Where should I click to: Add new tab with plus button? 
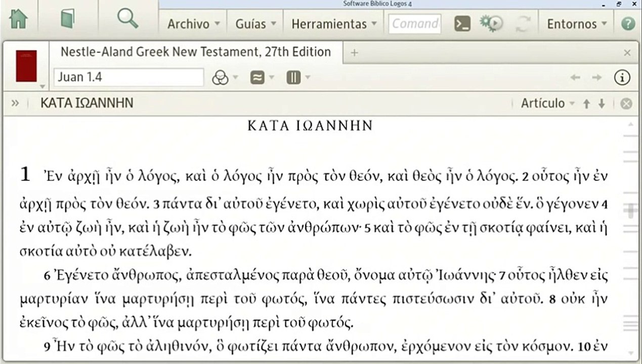tap(355, 53)
